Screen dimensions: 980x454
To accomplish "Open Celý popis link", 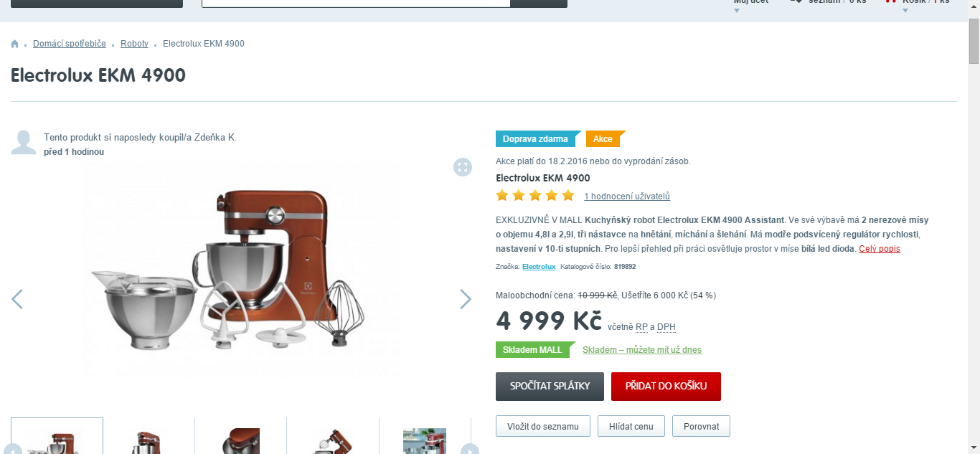I will point(880,249).
